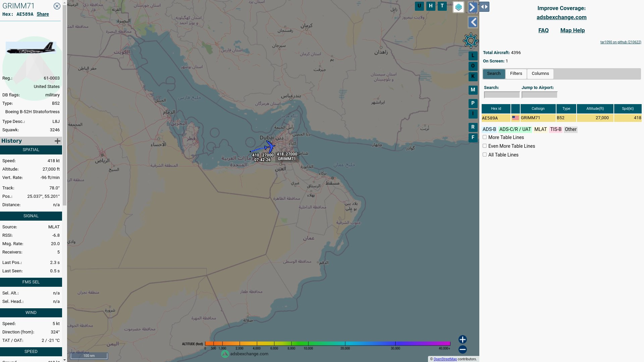Click the B-52 aircraft photo thumbnail
Image resolution: width=644 pixels, height=362 pixels.
(31, 48)
